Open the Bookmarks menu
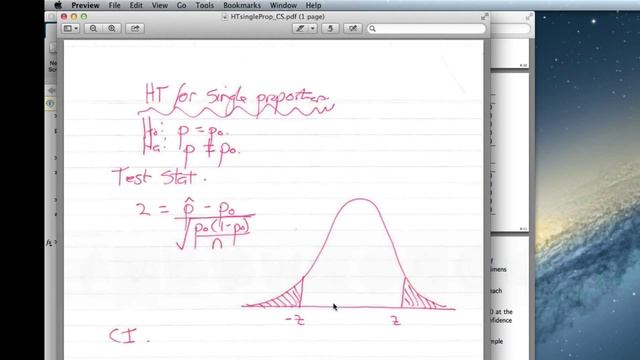This screenshot has height=360, width=640. pyautogui.click(x=242, y=5)
